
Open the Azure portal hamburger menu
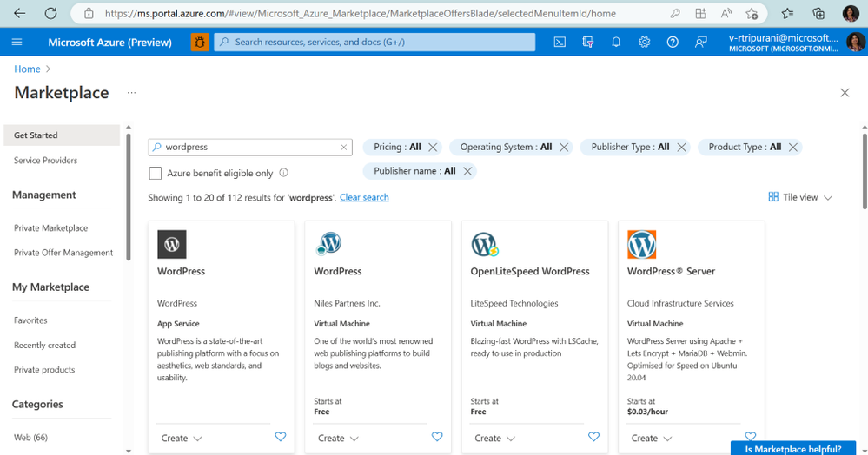point(17,42)
